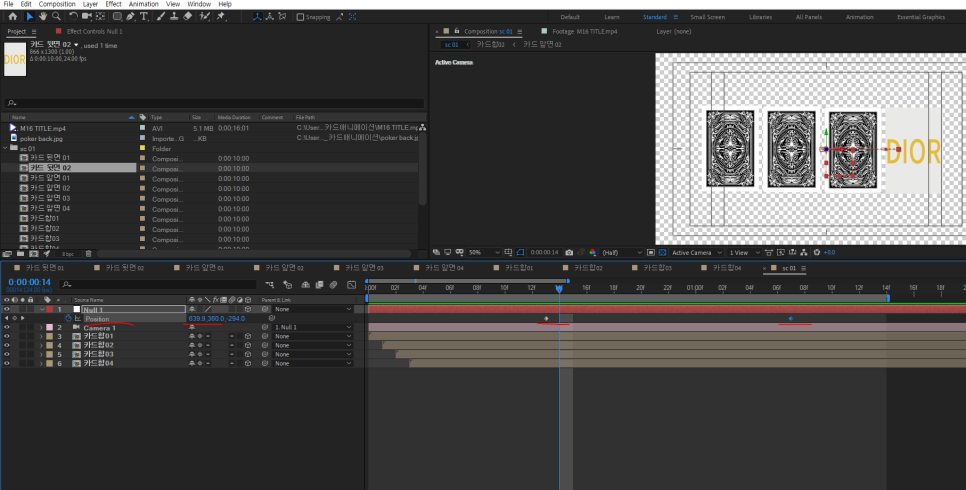Collapse the sc 01 folder in Project
Image resolution: width=966 pixels, height=490 pixels.
pyautogui.click(x=6, y=149)
